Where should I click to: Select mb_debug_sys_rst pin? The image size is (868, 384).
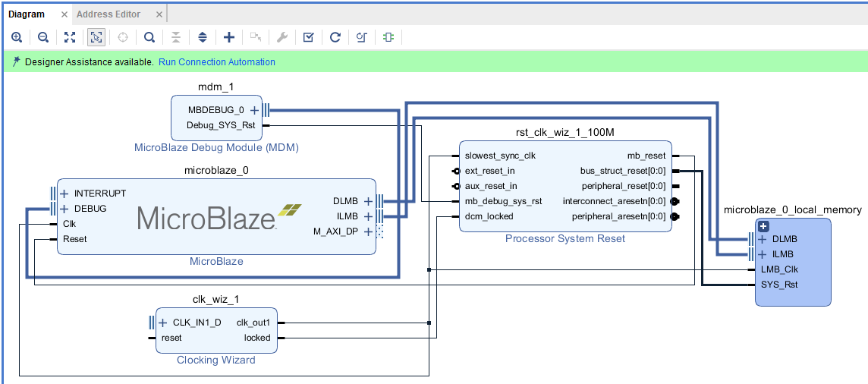[504, 201]
